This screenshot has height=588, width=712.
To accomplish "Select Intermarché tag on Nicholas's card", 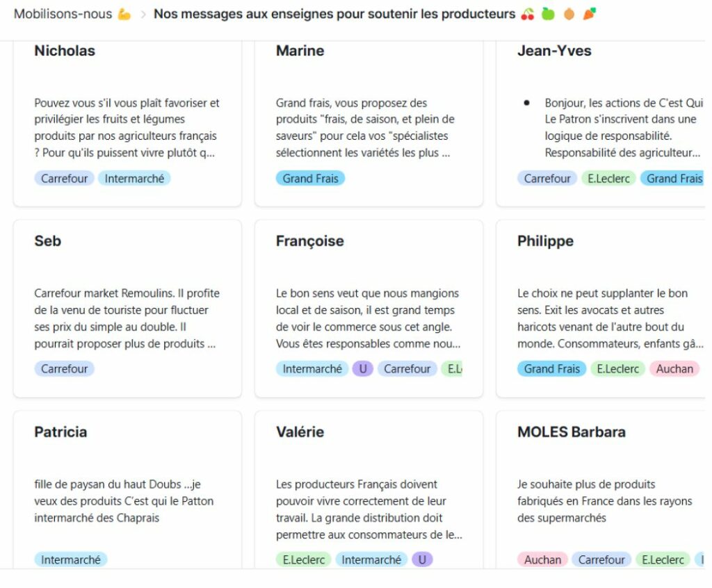I will [x=134, y=179].
